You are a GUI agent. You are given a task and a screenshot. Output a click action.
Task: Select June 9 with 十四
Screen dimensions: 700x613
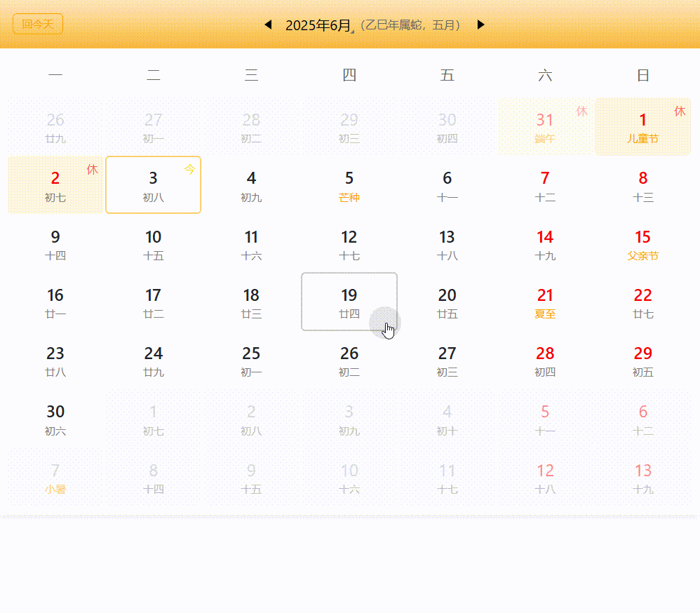[55, 243]
